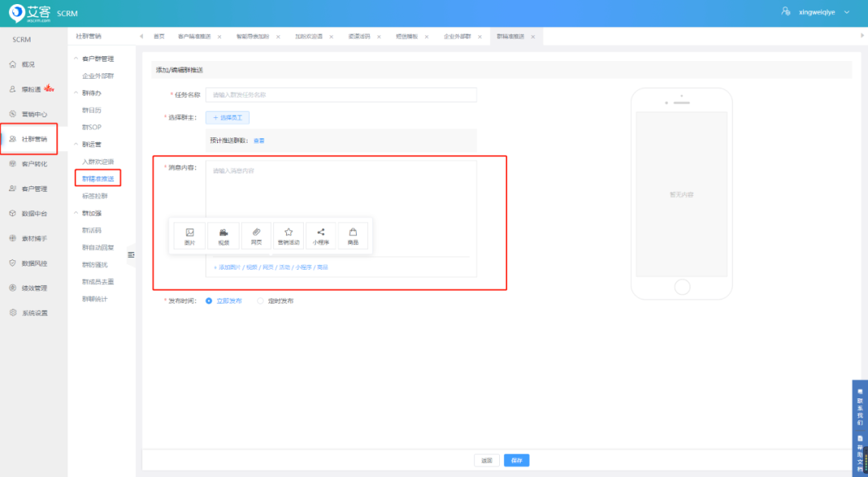Viewport: 868px width, 477px height.
Task: Add a video using the 视频 icon
Action: 223,236
